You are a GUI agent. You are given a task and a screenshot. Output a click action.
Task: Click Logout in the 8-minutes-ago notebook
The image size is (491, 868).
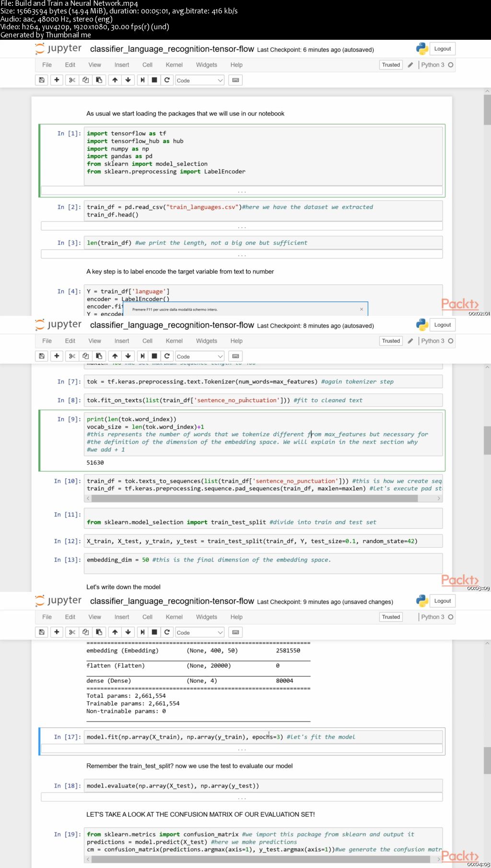pos(442,325)
